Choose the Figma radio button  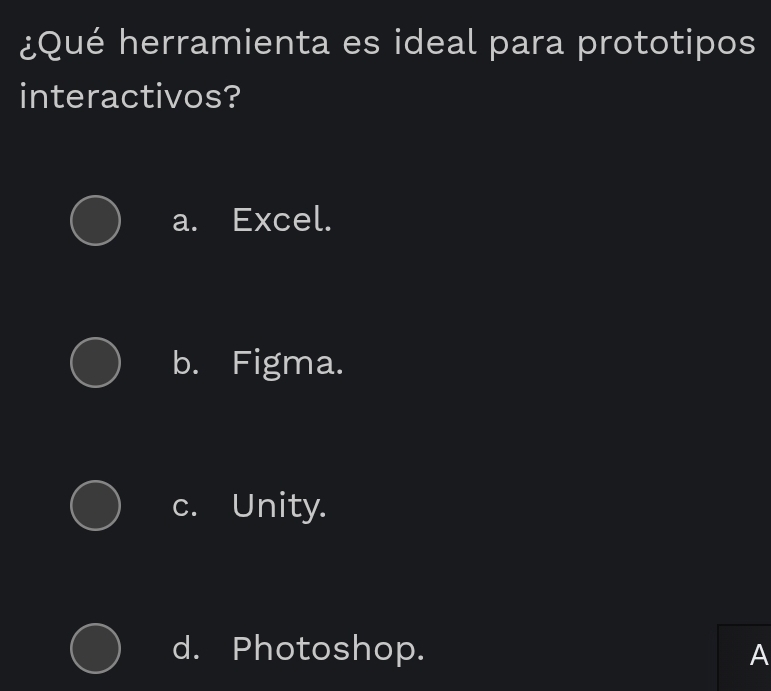[95, 363]
